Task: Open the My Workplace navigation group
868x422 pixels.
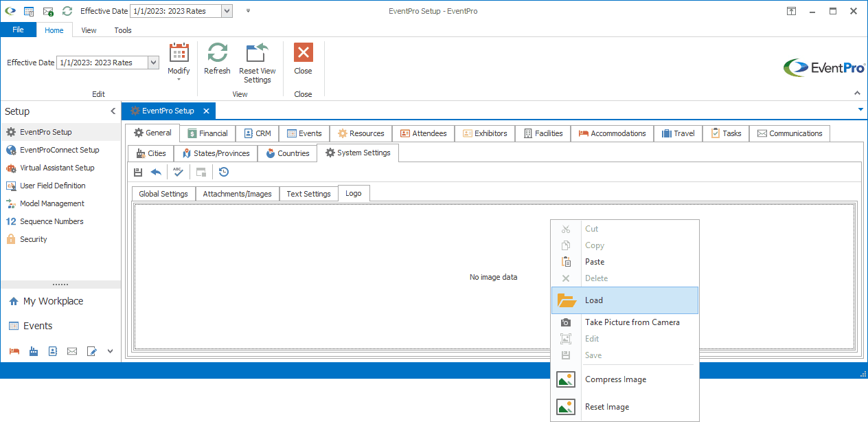Action: pos(60,301)
